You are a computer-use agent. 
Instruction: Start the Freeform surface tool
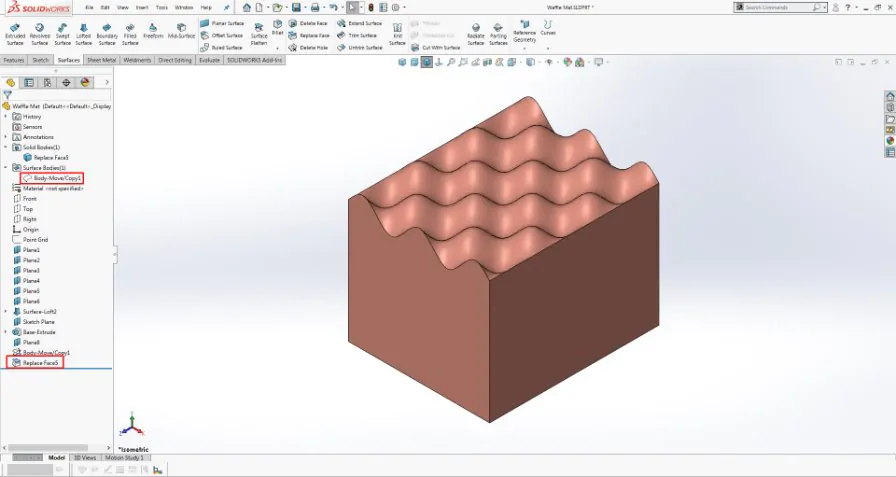[153, 31]
